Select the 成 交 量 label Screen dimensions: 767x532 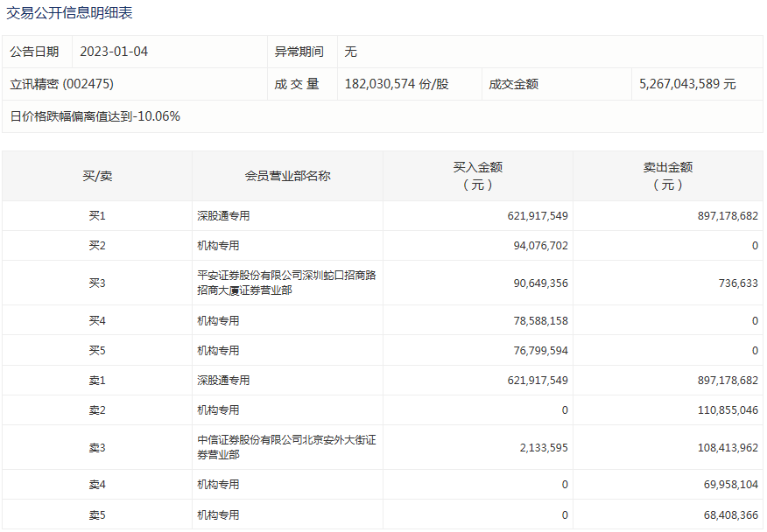pyautogui.click(x=297, y=84)
